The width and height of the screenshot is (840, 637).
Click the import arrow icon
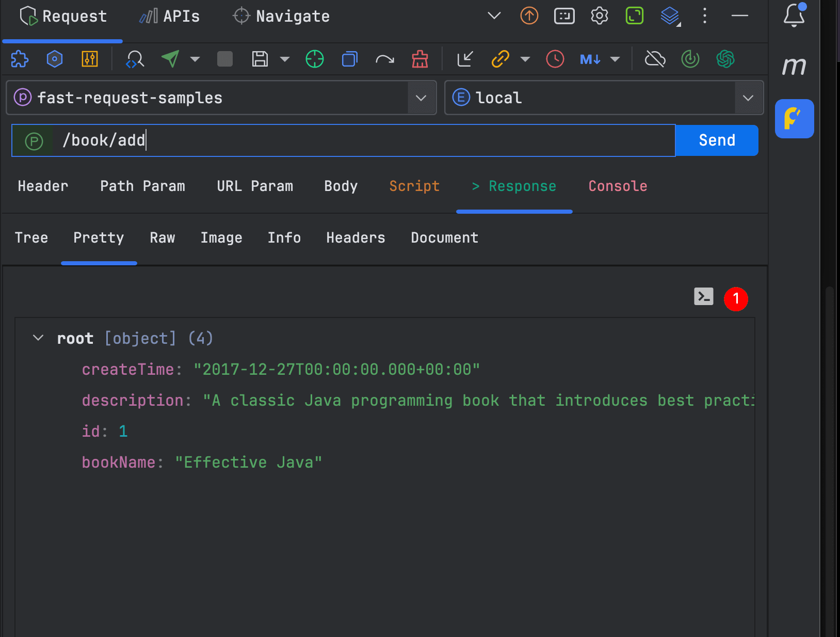click(465, 59)
